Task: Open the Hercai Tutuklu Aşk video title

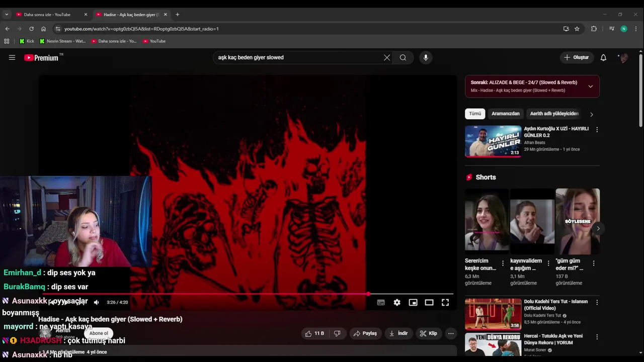Action: 553,339
